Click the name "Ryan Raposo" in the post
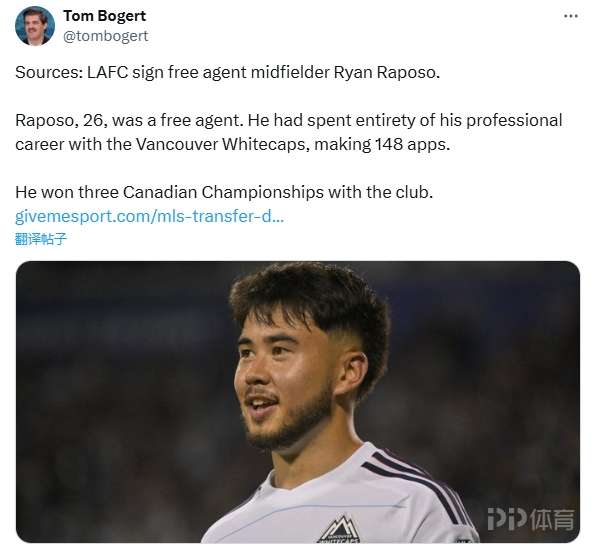Screen dimensions: 595x551 pos(387,72)
